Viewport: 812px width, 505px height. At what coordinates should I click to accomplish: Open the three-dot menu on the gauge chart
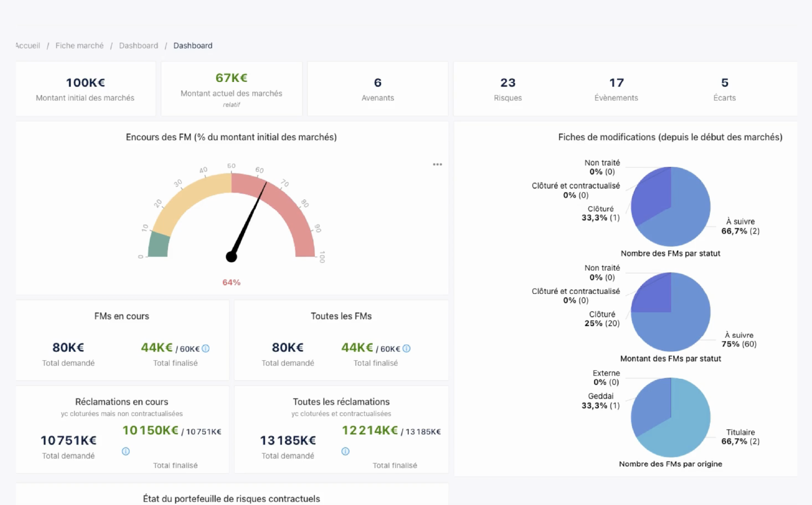pos(437,164)
